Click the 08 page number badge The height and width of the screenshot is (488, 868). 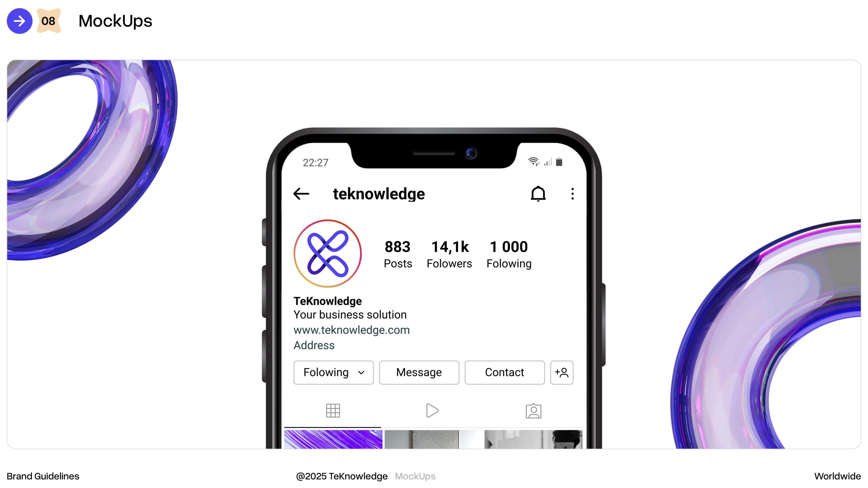[x=48, y=21]
